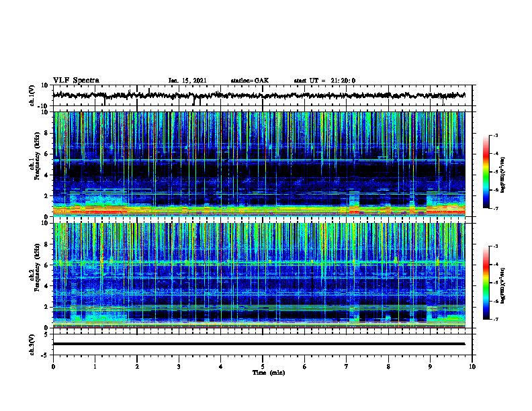Click the "start UT = 21:20:0" text
Screen dimensions: 532x411
pos(324,81)
